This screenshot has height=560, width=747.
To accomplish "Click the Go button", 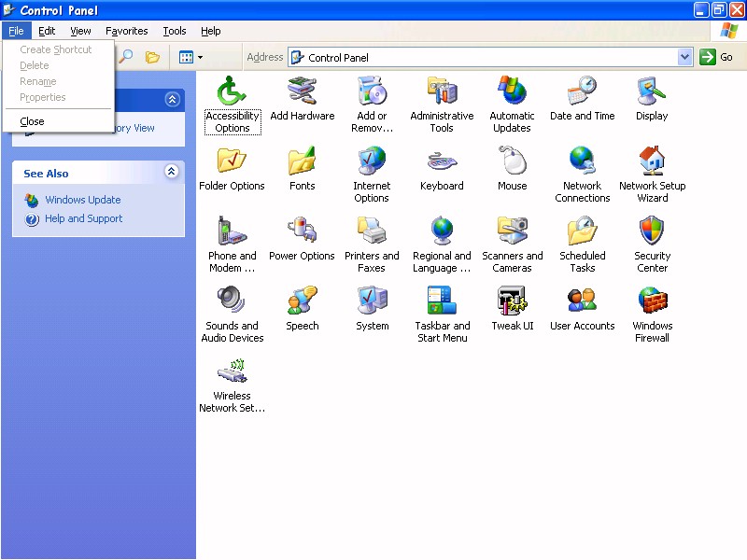I will pyautogui.click(x=717, y=57).
